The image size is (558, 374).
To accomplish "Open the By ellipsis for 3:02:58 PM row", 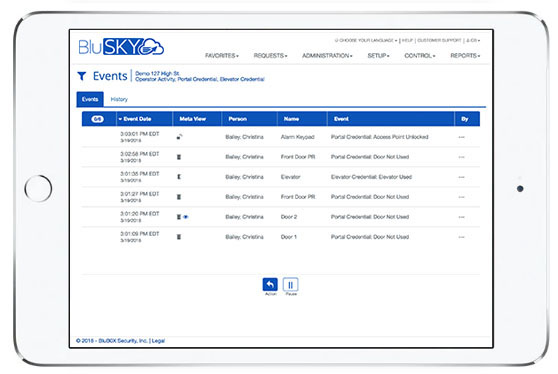I will 462,157.
